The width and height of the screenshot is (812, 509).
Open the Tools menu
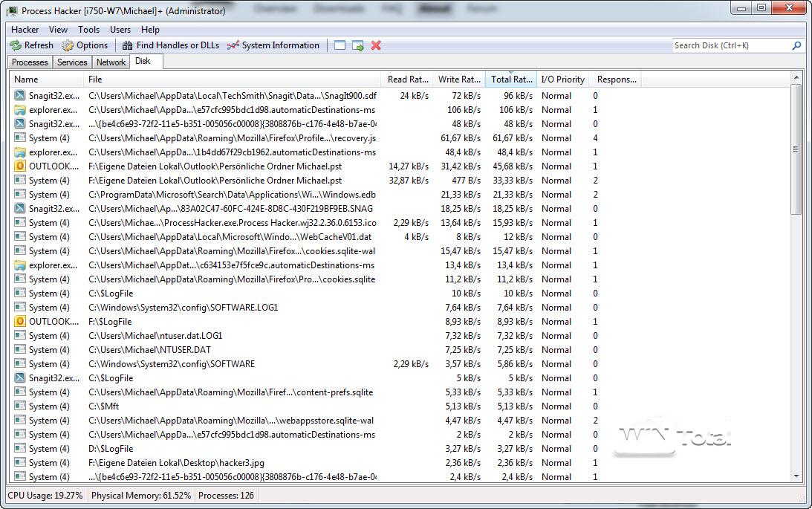point(88,30)
